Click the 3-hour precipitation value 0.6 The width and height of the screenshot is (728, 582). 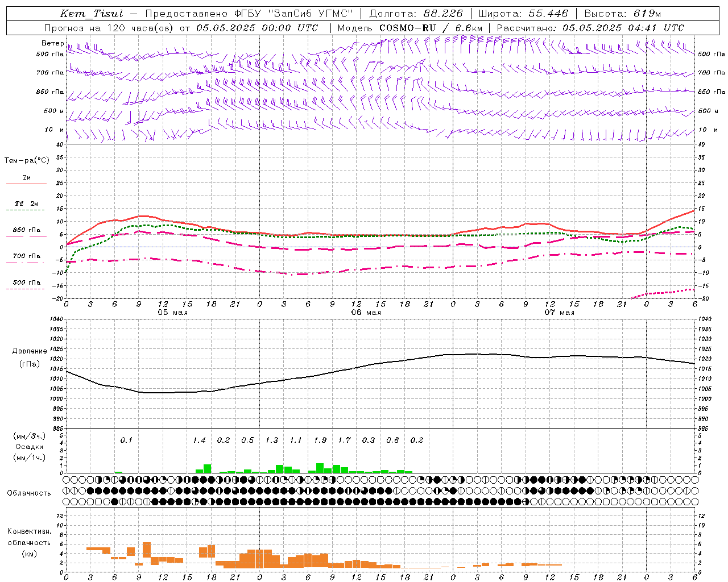(392, 440)
